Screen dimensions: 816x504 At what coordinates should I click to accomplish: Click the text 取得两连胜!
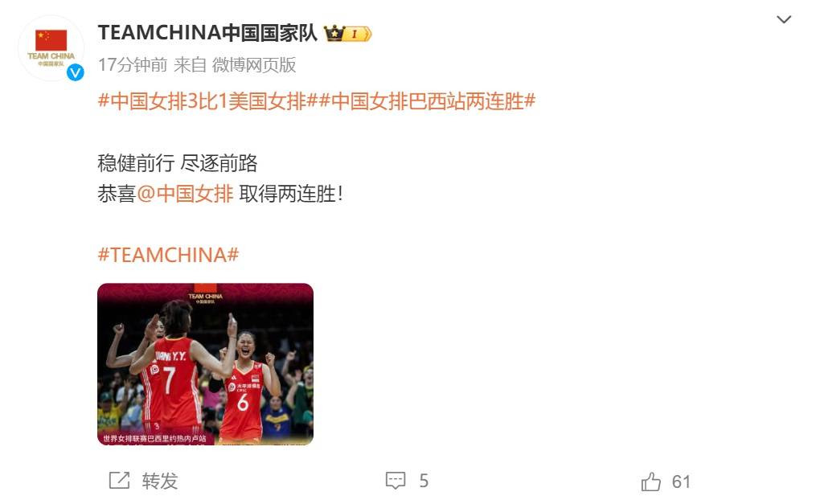pos(291,194)
